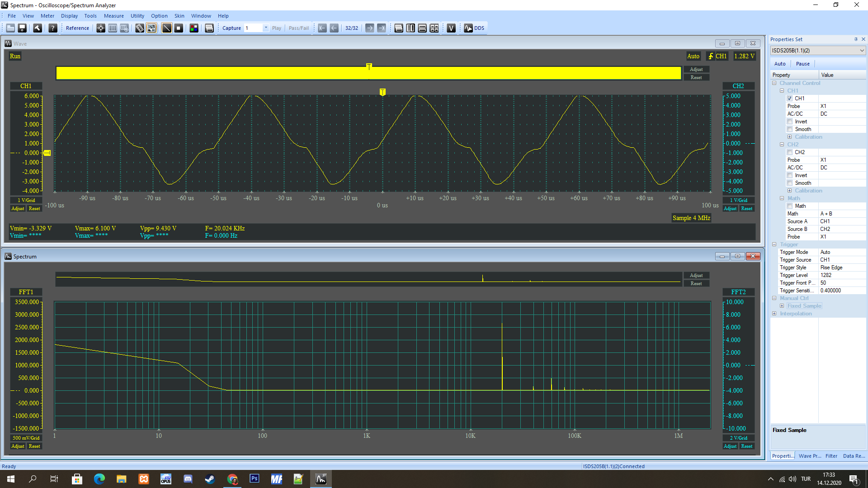Screen dimensions: 868x488
Task: Click the open file icon in toolbar
Action: [10, 28]
